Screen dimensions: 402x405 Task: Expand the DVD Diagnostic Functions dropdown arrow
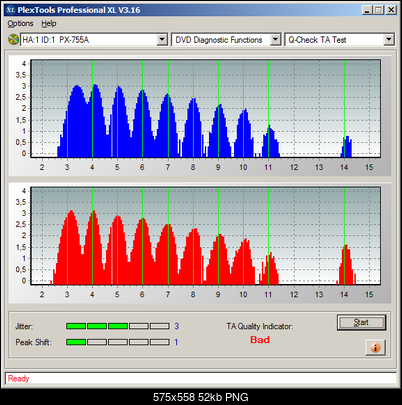[x=275, y=40]
